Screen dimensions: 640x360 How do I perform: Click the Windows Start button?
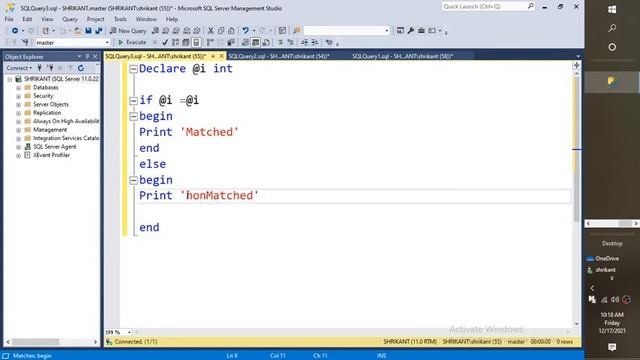point(612,9)
